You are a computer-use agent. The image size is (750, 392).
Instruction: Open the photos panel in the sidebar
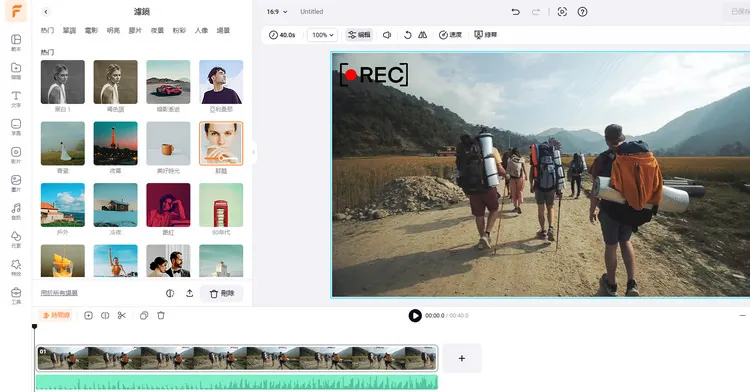point(16,184)
